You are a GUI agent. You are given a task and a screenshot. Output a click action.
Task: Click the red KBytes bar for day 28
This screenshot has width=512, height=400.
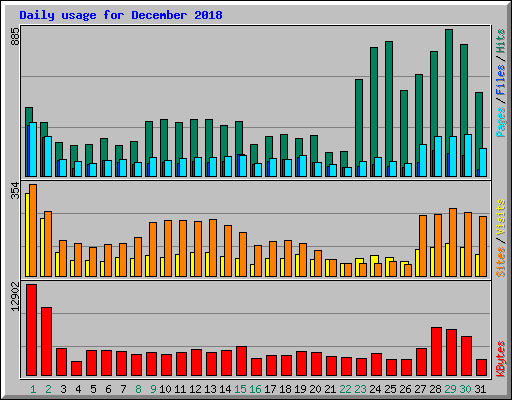point(437,352)
